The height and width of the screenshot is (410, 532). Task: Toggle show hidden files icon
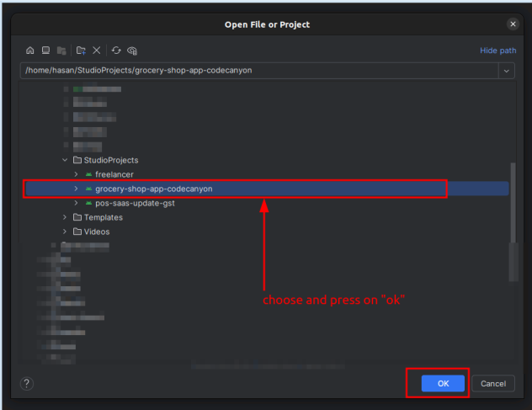[132, 51]
